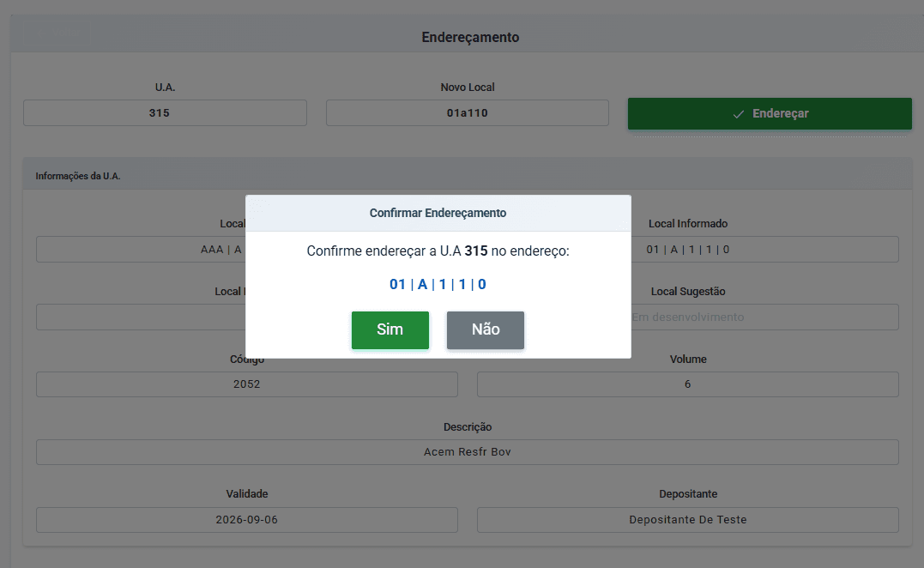Click the Novo Local field with 01a110

pyautogui.click(x=467, y=113)
